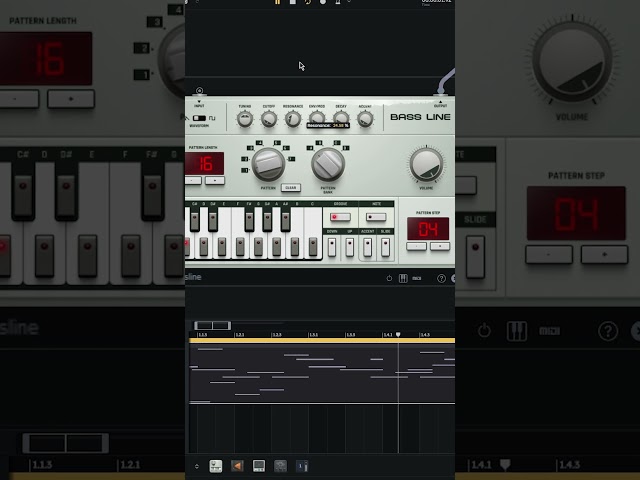Click the Pattern Length 16 display

[x=205, y=163]
